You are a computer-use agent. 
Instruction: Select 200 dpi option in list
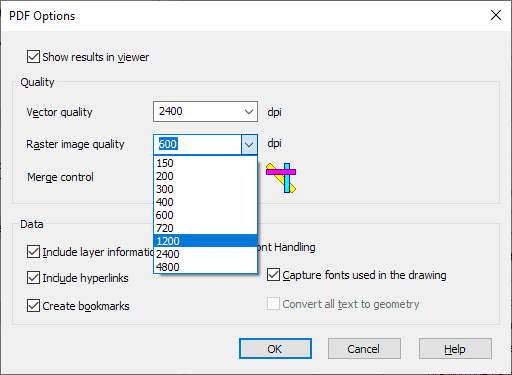(205, 176)
